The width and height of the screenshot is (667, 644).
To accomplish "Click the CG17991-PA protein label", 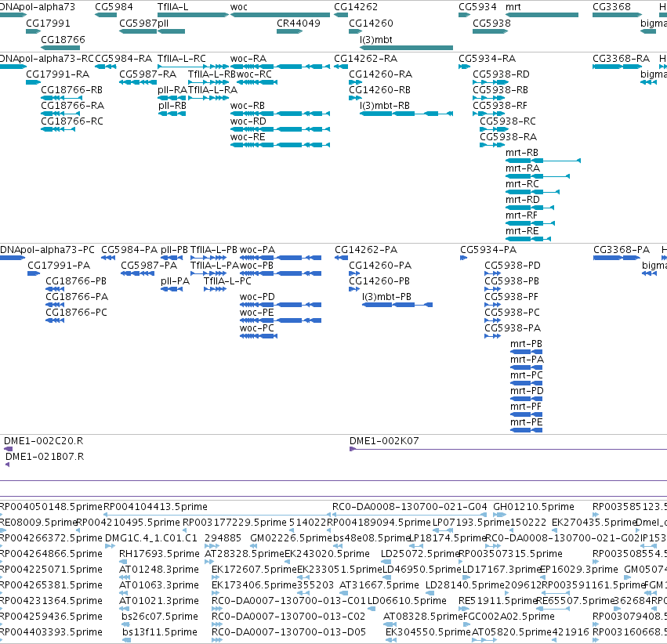I will coord(59,266).
